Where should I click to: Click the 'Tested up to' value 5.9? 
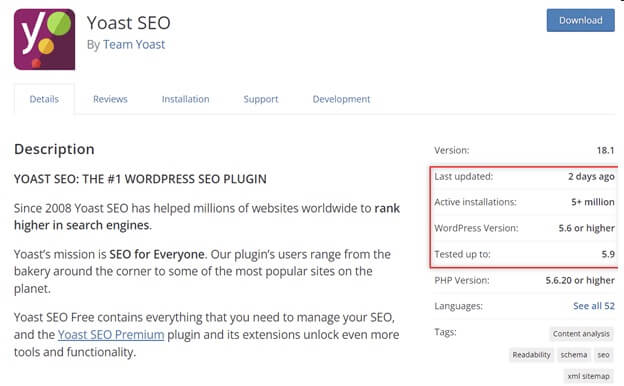[608, 254]
